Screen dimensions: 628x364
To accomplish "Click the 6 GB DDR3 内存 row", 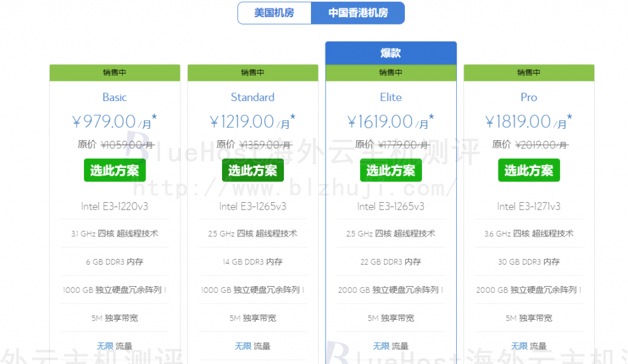I will tap(115, 262).
